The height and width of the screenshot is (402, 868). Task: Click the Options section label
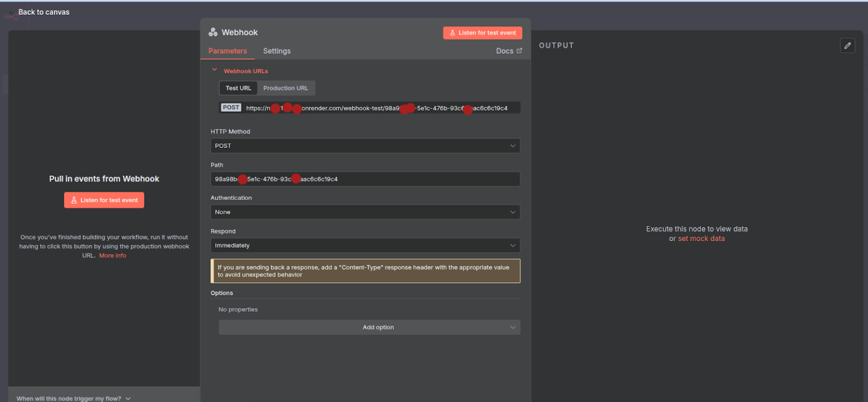pos(222,293)
